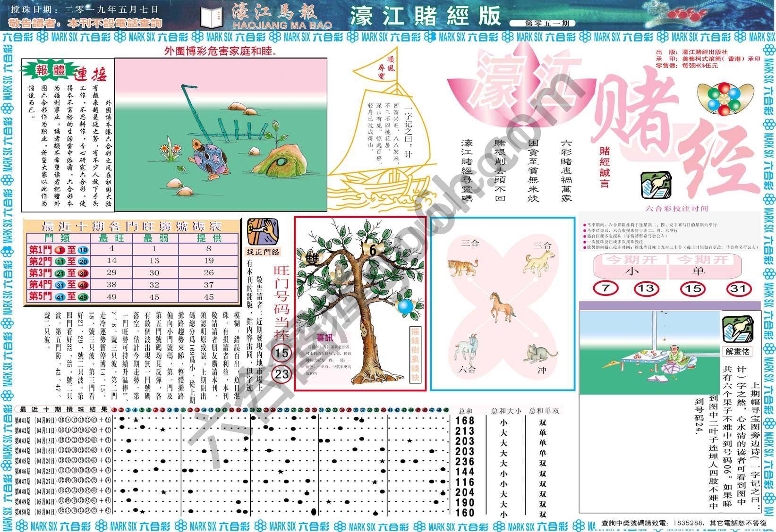The width and height of the screenshot is (776, 532).
Task: Click the circled number 31
Action: tap(739, 288)
